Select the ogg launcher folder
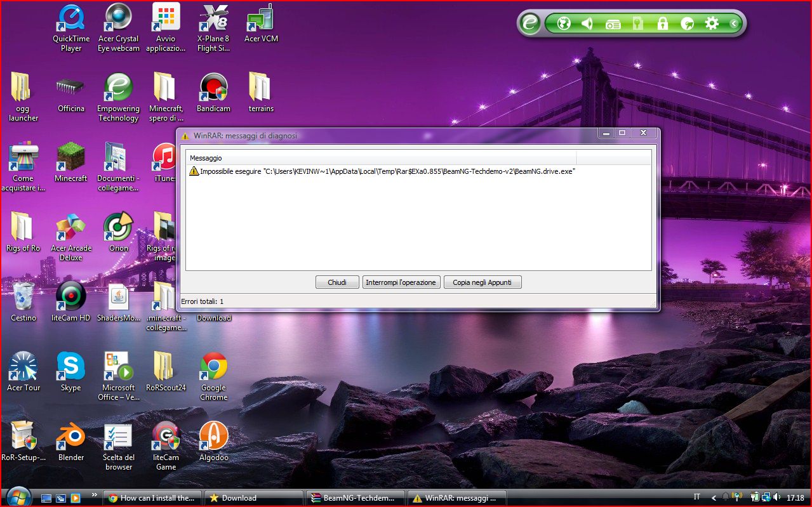 tap(23, 97)
